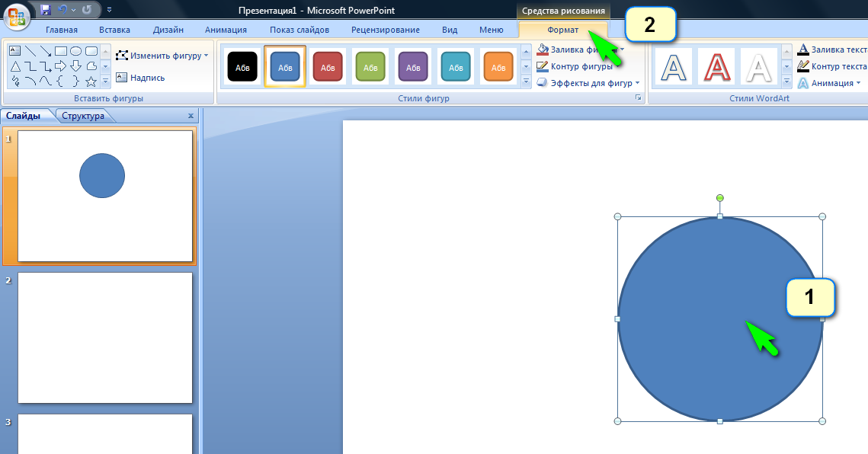Screen dimensions: 868x454
Task: Click the Undo arrow icon
Action: (63, 10)
